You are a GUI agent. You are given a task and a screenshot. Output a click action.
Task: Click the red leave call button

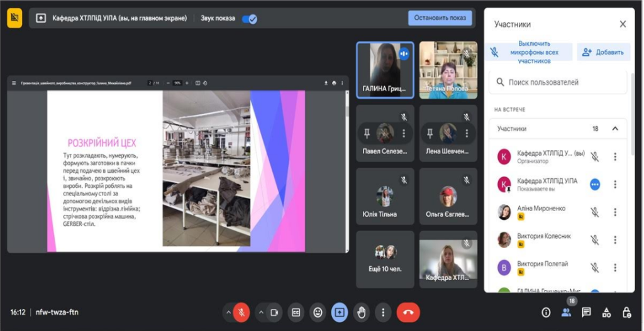(408, 313)
